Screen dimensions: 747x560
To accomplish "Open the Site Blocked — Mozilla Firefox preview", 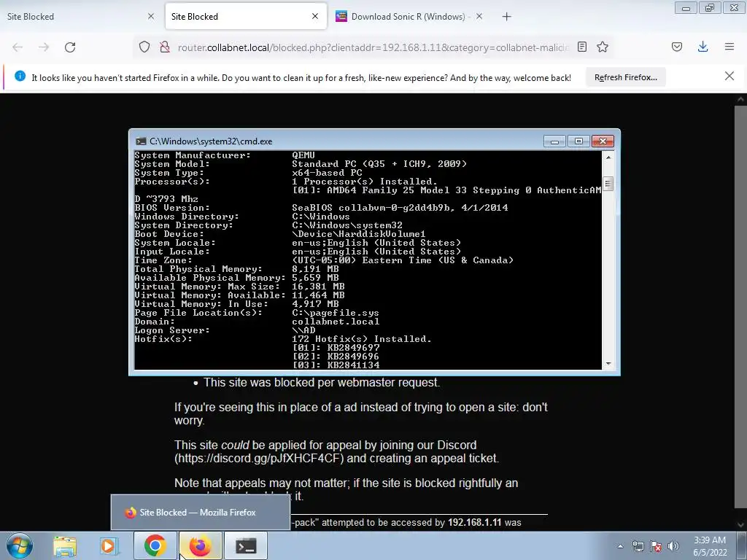I will 201,513.
